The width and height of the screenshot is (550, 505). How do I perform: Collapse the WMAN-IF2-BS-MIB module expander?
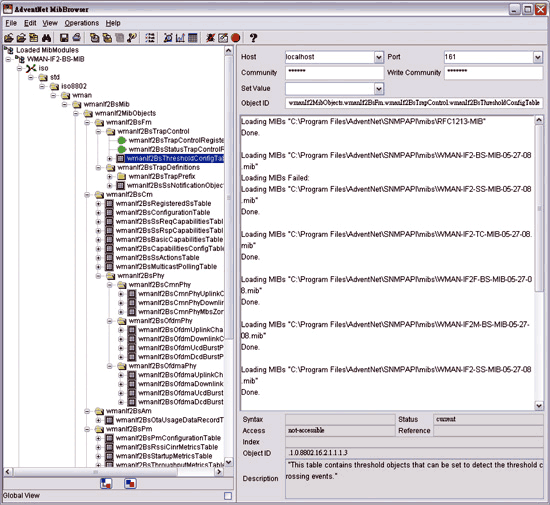8,59
